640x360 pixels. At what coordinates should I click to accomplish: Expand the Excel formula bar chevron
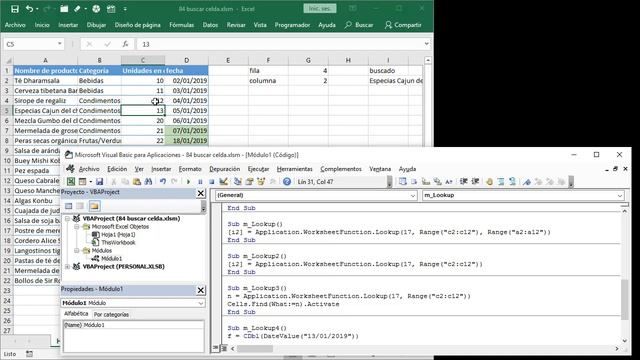coord(427,44)
